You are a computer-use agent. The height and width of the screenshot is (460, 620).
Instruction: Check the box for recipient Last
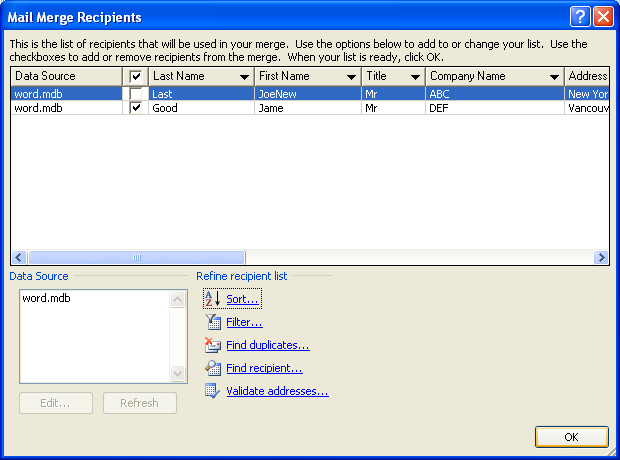tap(136, 94)
